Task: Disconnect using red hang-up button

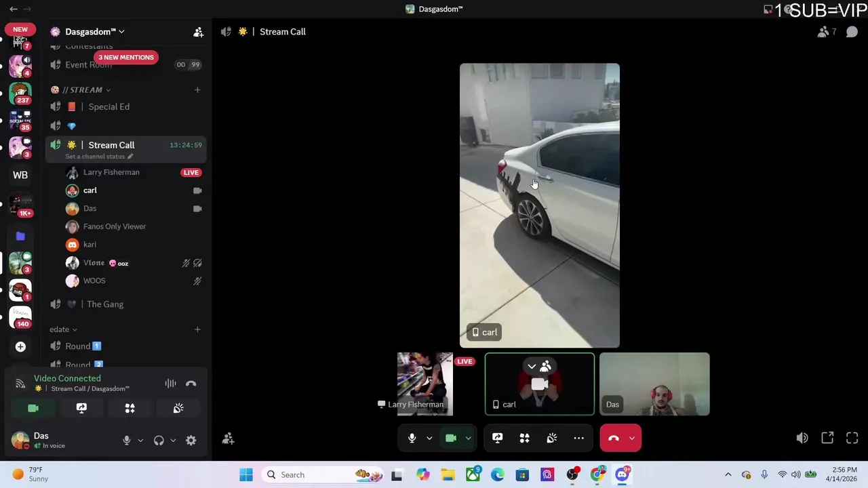Action: pos(613,438)
